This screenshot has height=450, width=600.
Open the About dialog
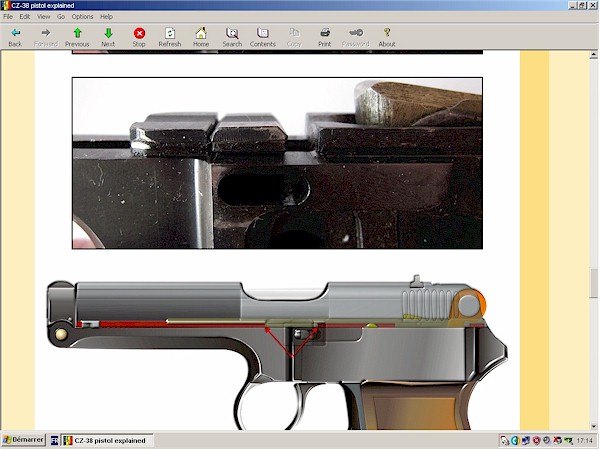(387, 37)
